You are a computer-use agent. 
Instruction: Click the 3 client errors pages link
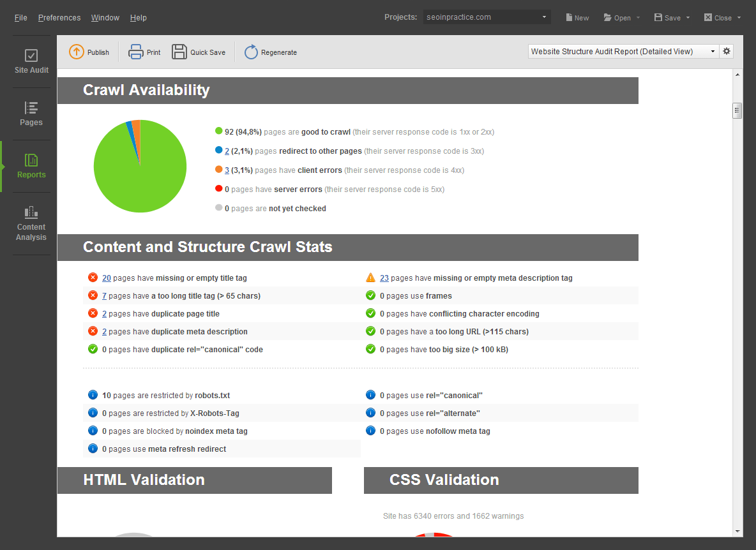(x=227, y=170)
